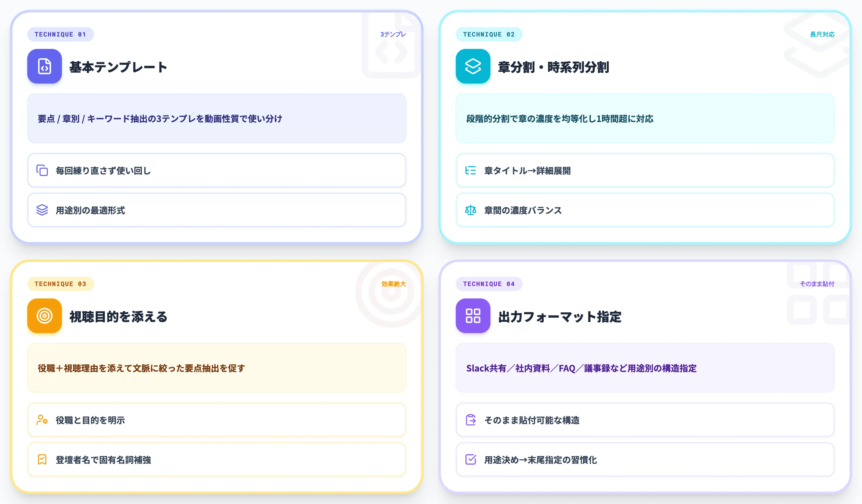Open the 毎回練り直さず使い回し item

(x=216, y=170)
